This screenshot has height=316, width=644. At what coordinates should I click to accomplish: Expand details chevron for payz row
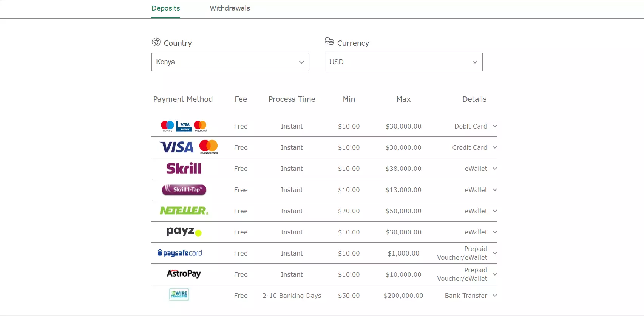(495, 232)
